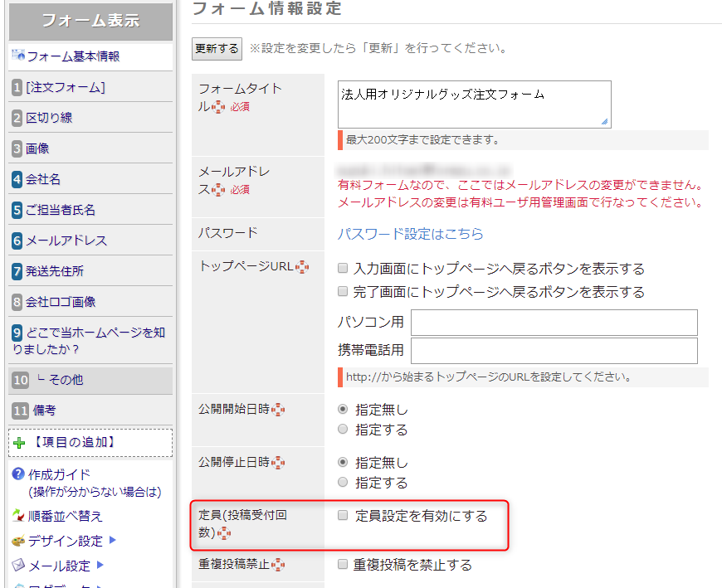Select 指定無し for 公開停止日時

(341, 462)
